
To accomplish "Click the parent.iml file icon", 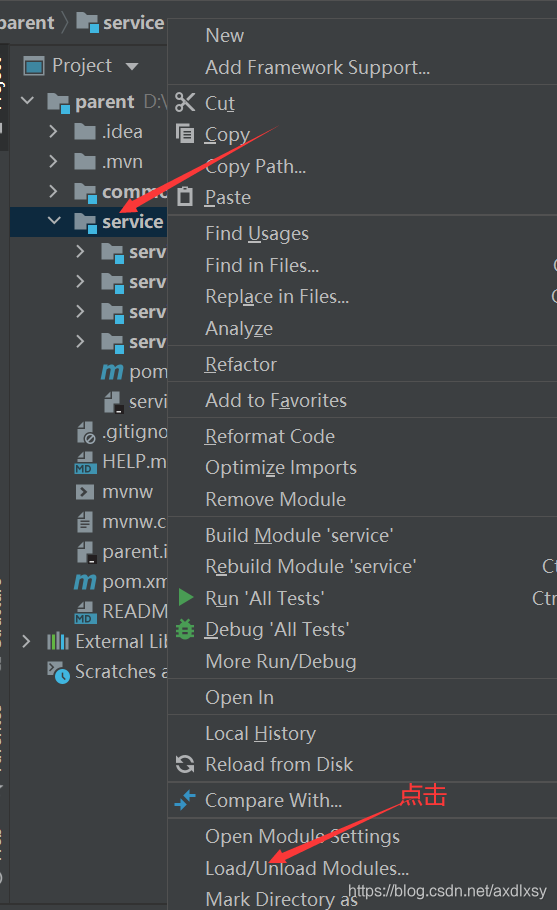I will [x=86, y=552].
